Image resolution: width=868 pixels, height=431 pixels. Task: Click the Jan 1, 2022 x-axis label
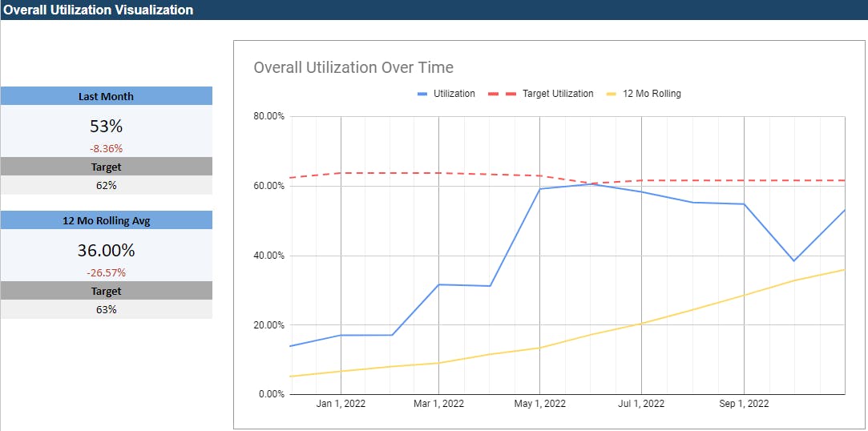click(341, 404)
